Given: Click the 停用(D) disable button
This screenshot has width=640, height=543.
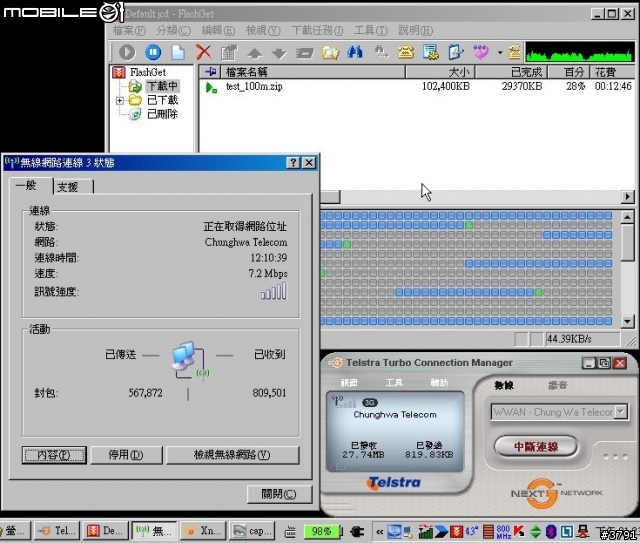Looking at the screenshot, I should (x=126, y=455).
